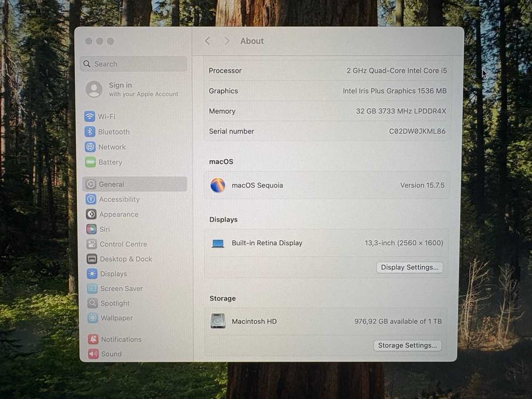Click "Intel Iris Plus Graphics 1536 MB" value
This screenshot has height=399, width=532.
[395, 91]
